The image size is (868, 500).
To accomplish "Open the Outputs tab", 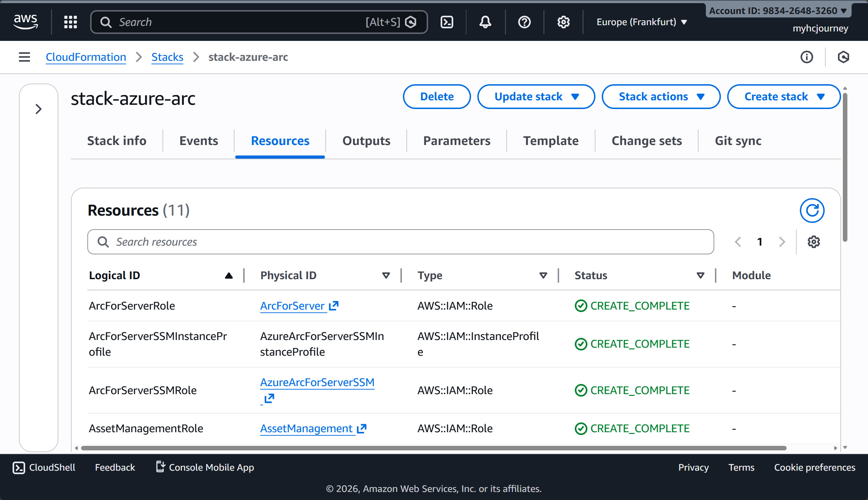I will coord(366,141).
